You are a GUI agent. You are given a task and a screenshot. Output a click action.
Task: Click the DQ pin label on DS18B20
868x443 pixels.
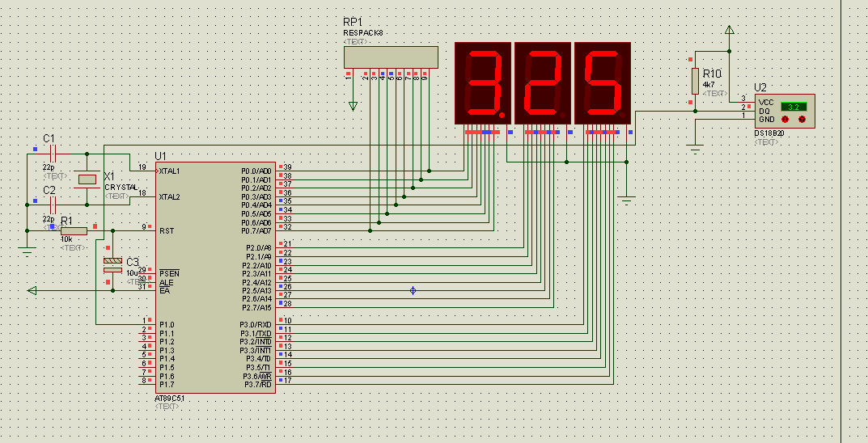click(764, 112)
